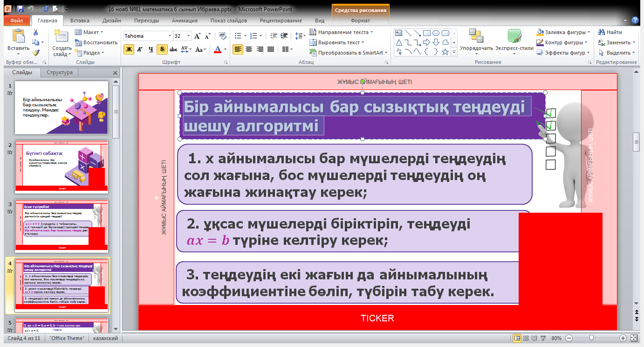The image size is (644, 347).
Task: Center-align the text in paragraph group
Action: pos(249,49)
